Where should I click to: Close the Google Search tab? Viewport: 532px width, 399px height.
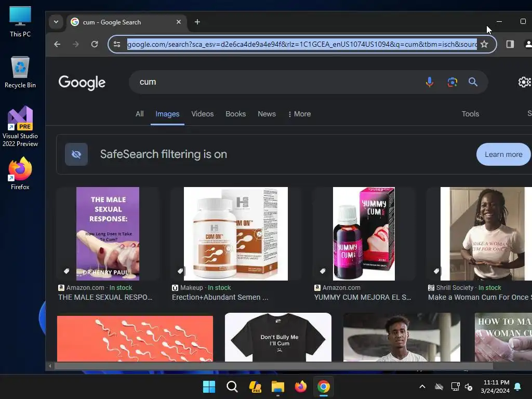click(179, 22)
